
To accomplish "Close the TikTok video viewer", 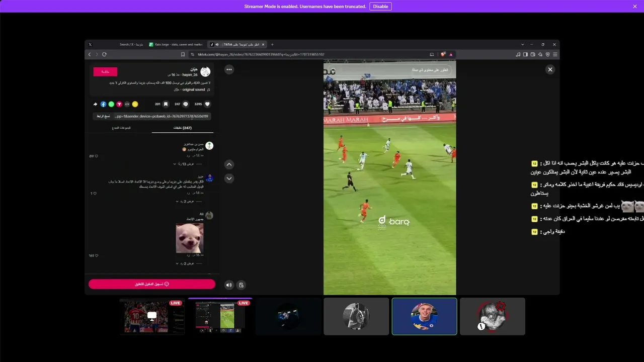I will 550,69.
